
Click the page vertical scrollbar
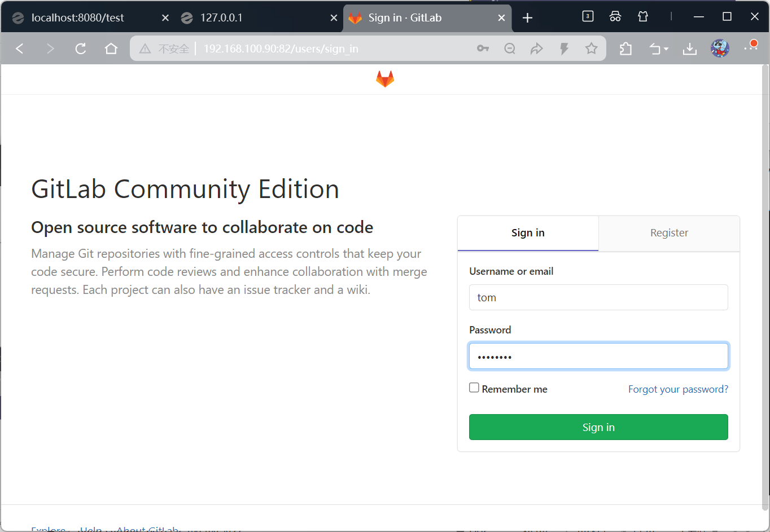(x=765, y=288)
